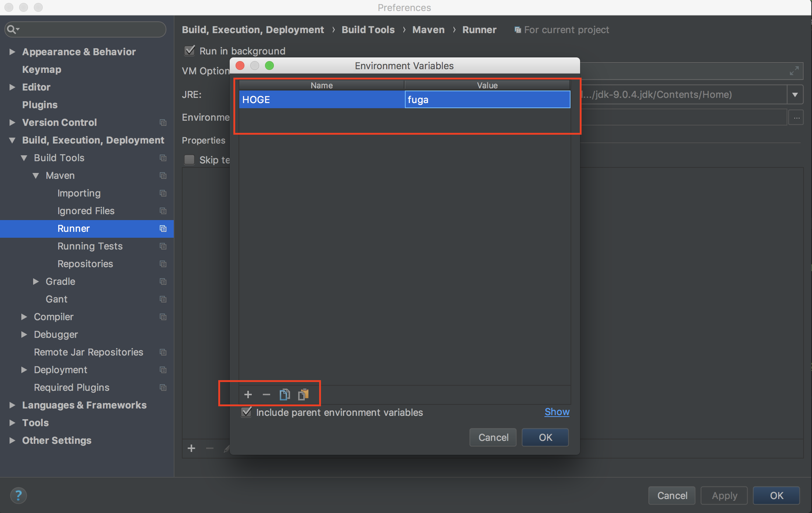Open the JRE dropdown arrow
812x513 pixels.
point(795,95)
